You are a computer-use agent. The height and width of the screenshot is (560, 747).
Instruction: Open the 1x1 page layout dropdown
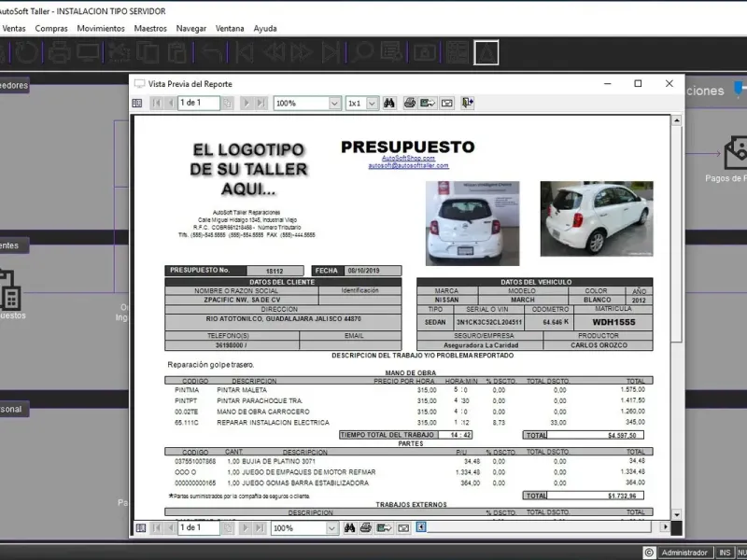click(372, 104)
